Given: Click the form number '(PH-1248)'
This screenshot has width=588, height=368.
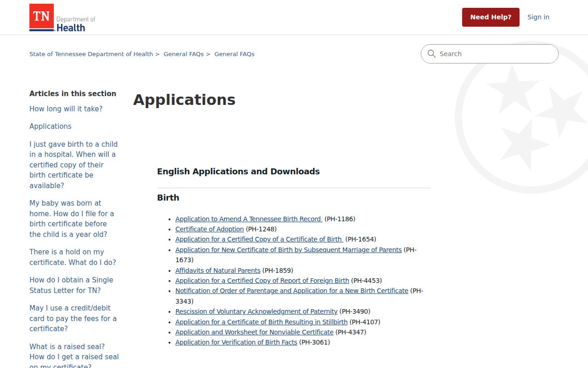Looking at the screenshot, I should [261, 229].
